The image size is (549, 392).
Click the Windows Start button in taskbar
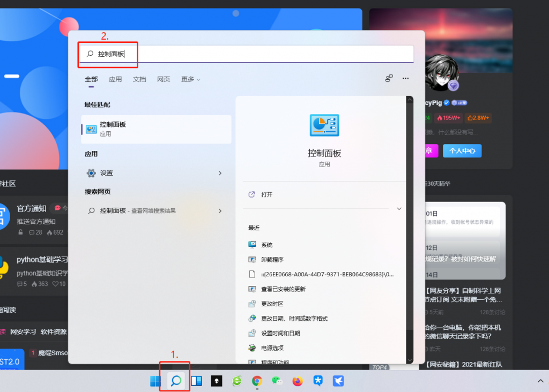coord(155,381)
